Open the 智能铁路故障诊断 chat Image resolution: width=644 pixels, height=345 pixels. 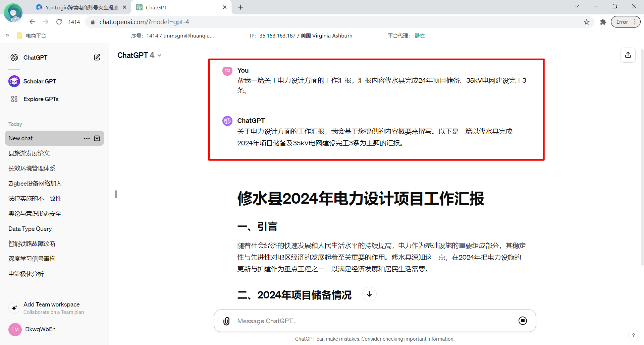coord(54,244)
